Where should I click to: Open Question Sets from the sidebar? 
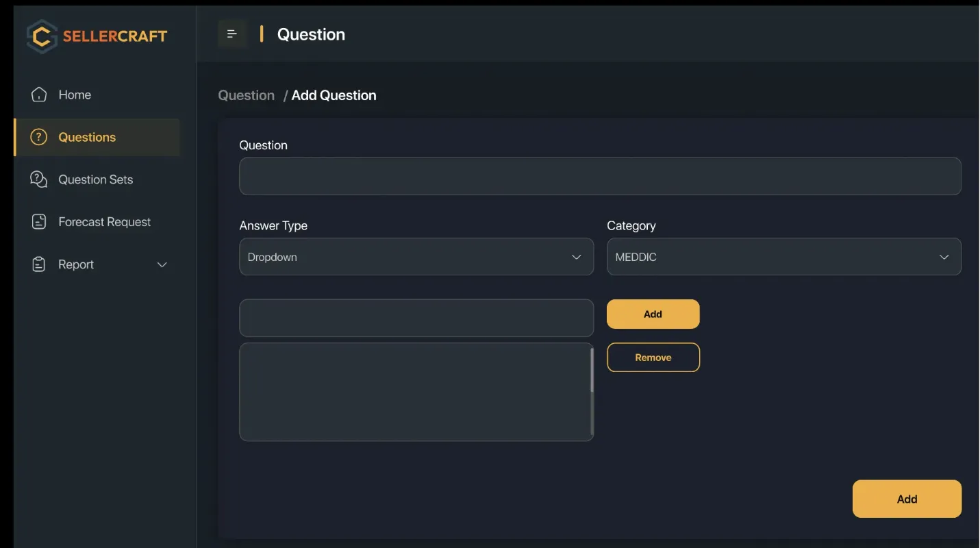[x=95, y=179]
